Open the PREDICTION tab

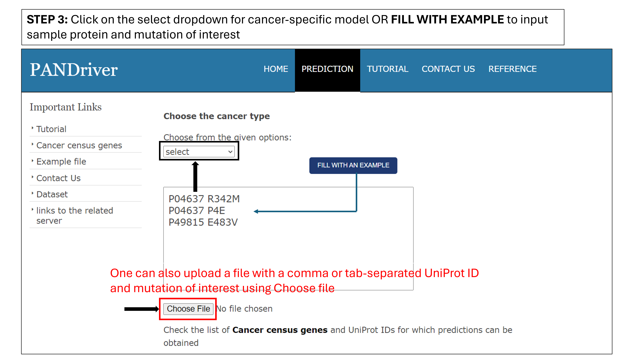327,69
